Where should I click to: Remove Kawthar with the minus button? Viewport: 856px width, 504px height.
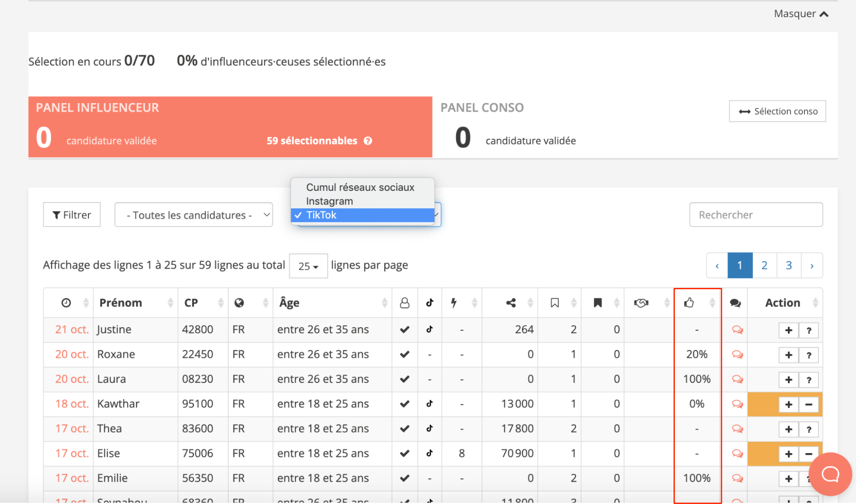[808, 405]
